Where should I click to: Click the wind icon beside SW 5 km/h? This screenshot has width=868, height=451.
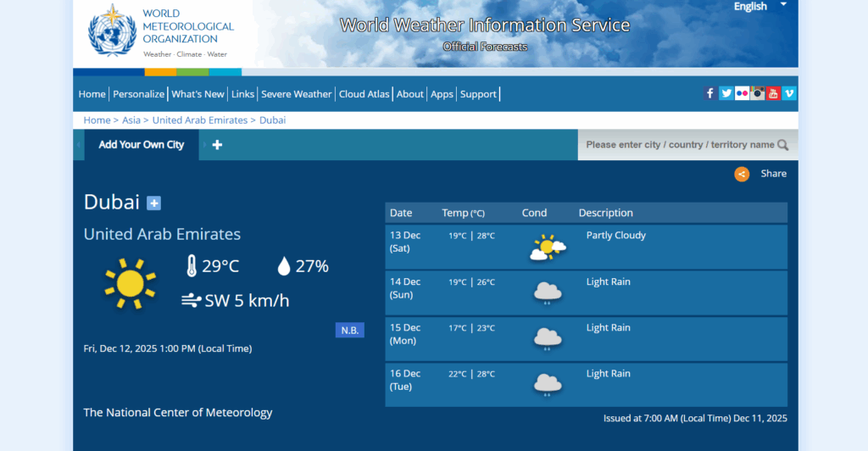[191, 300]
